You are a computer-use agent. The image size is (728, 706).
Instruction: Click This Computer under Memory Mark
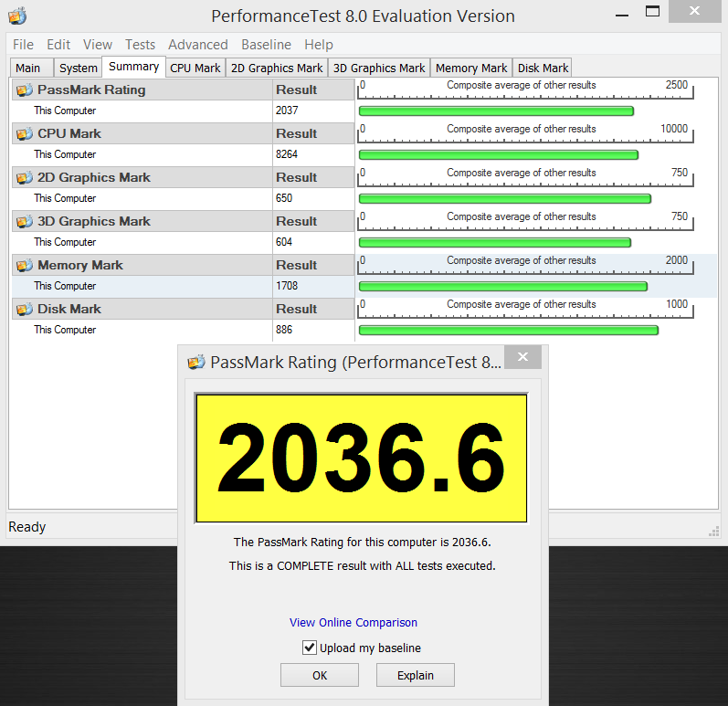tap(65, 286)
